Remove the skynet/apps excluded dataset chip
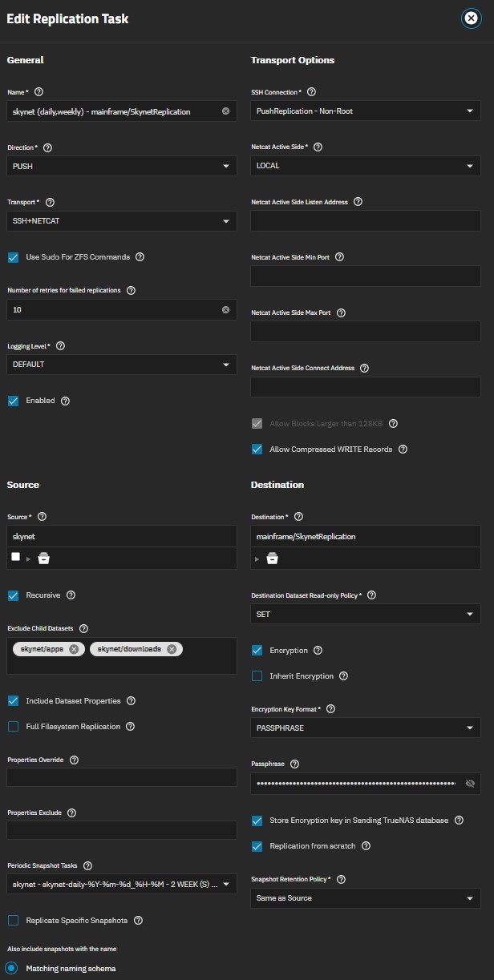 click(74, 649)
